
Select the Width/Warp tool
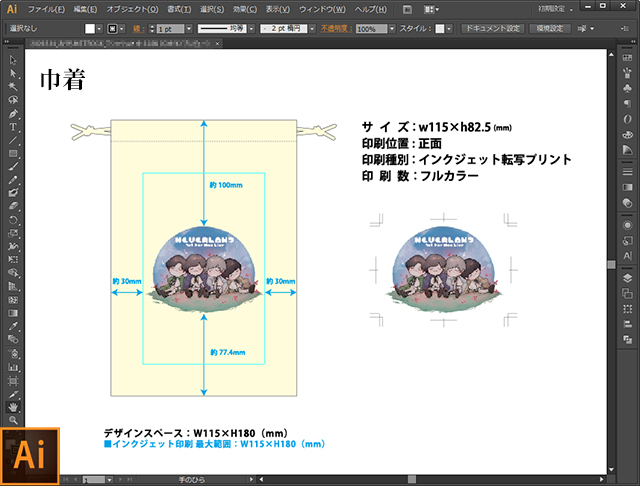13,246
